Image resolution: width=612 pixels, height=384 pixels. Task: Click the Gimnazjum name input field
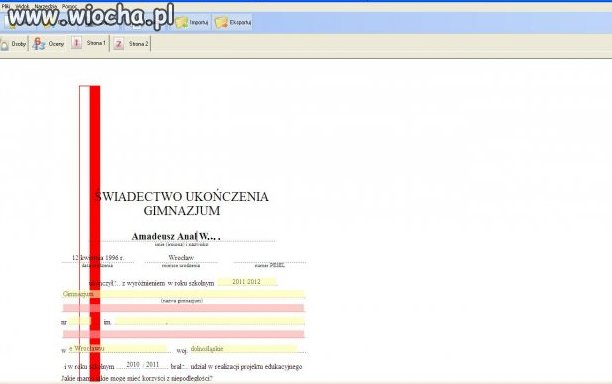tap(183, 294)
